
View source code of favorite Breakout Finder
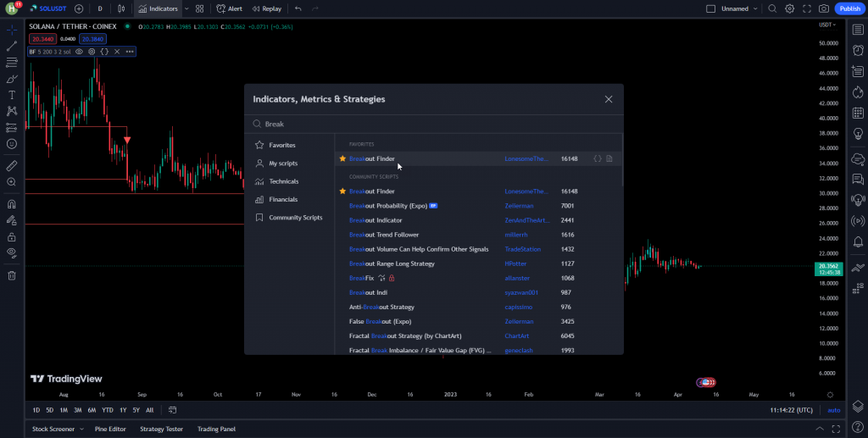coord(598,158)
